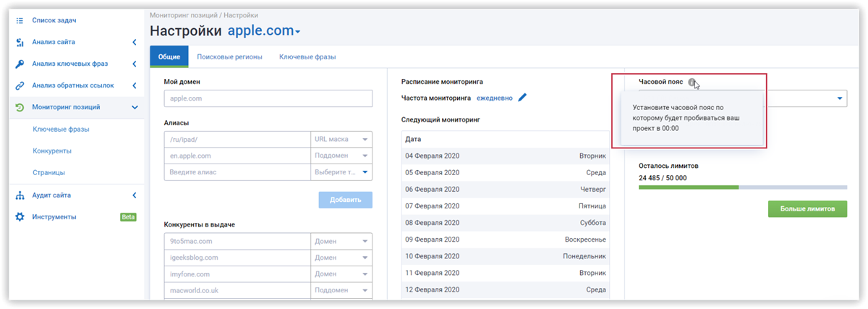Expand the Анализ ключевых фраз chevron
This screenshot has width=868, height=309.
[x=135, y=64]
